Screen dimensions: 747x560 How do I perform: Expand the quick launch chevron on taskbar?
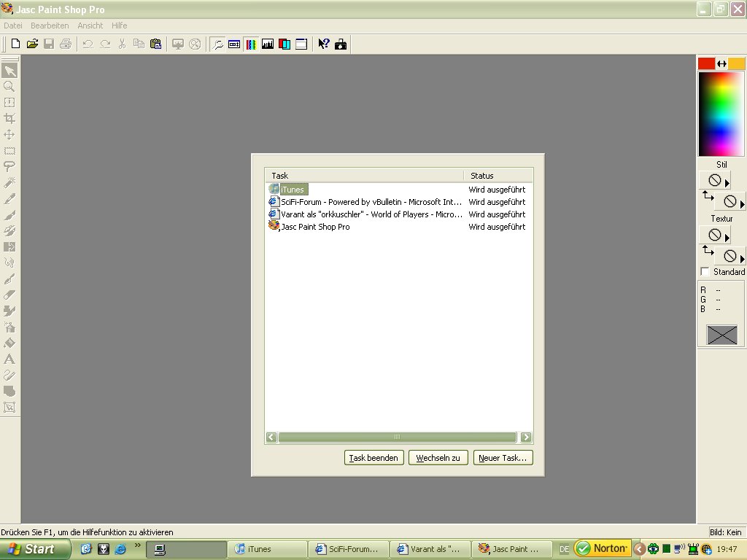(138, 545)
